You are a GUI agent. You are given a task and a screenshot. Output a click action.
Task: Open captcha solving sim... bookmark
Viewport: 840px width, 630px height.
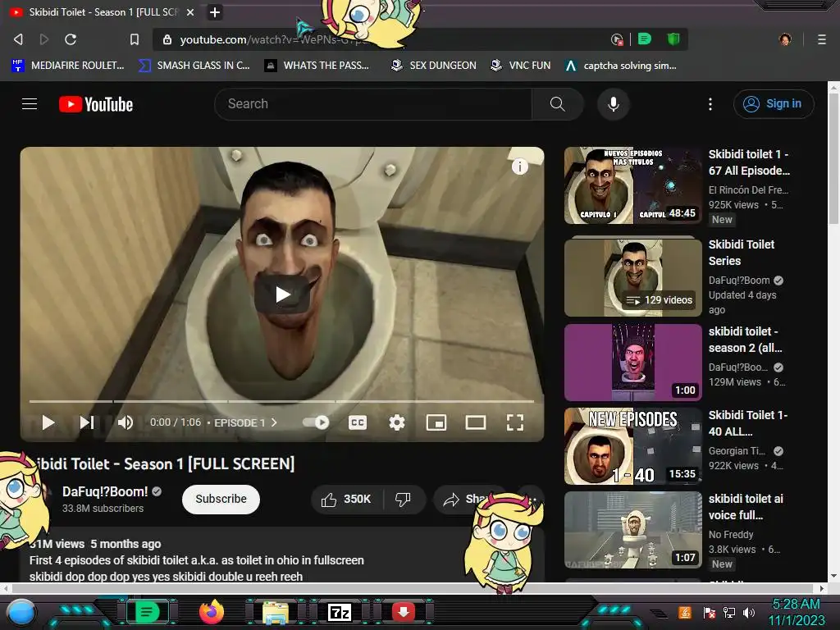pyautogui.click(x=622, y=66)
